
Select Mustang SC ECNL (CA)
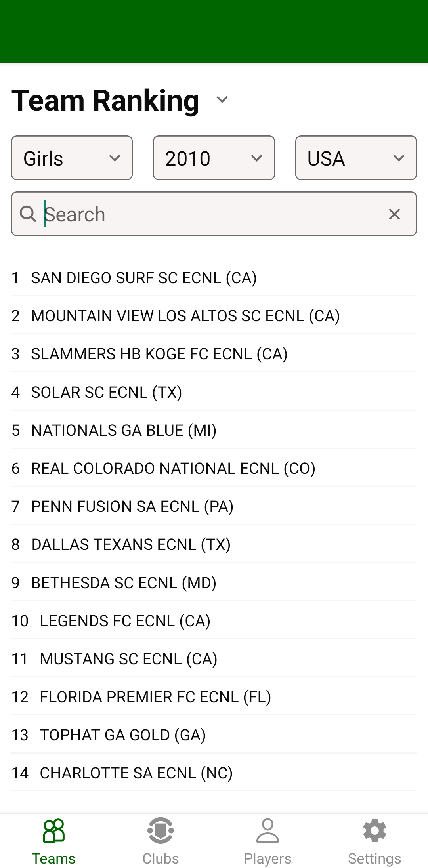(x=214, y=659)
